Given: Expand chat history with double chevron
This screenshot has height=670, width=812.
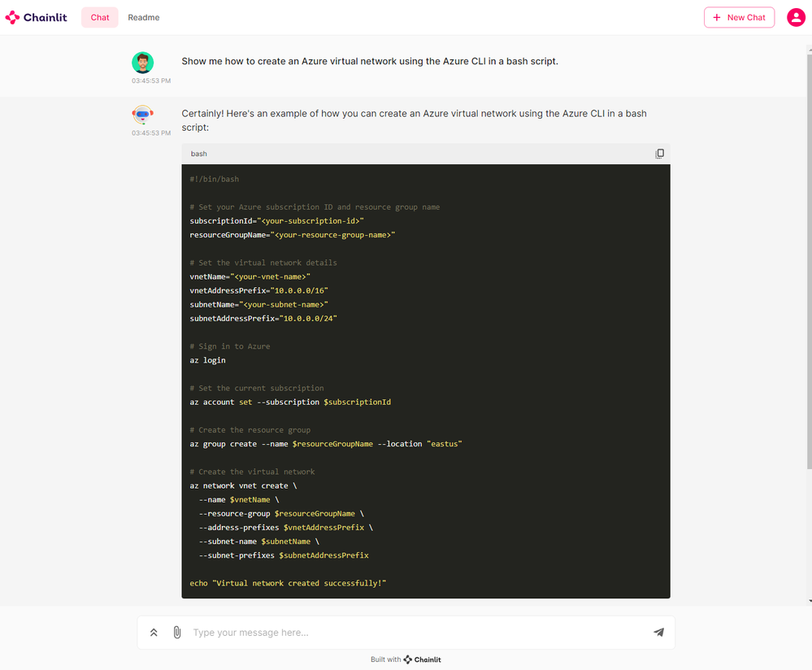Looking at the screenshot, I should [154, 633].
